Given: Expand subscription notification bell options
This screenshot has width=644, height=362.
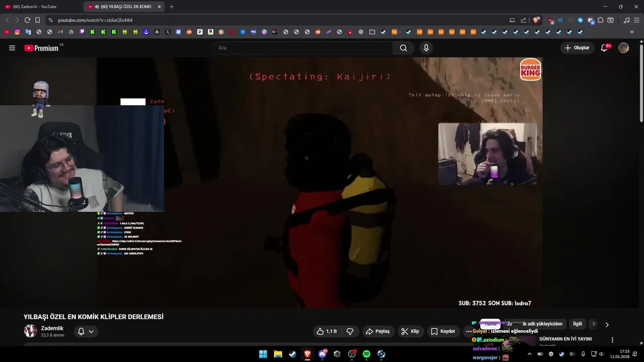Looking at the screenshot, I should [86, 331].
